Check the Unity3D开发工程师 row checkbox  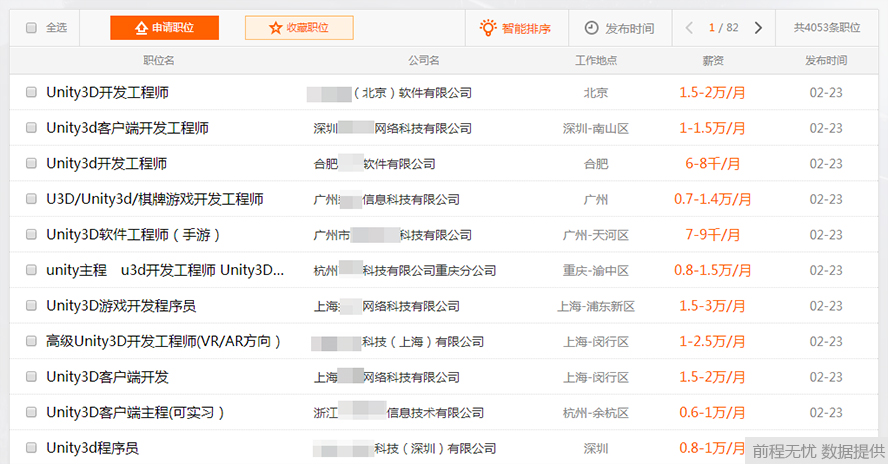click(31, 93)
